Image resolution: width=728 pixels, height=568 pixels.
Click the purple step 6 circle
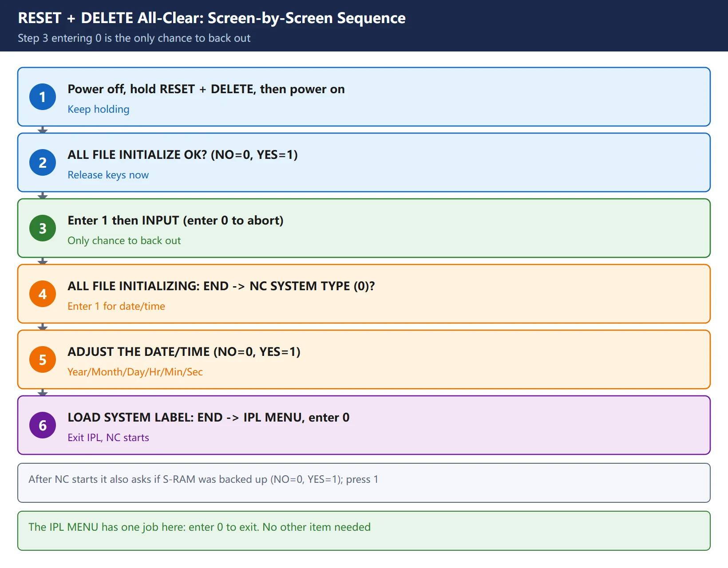pos(43,425)
